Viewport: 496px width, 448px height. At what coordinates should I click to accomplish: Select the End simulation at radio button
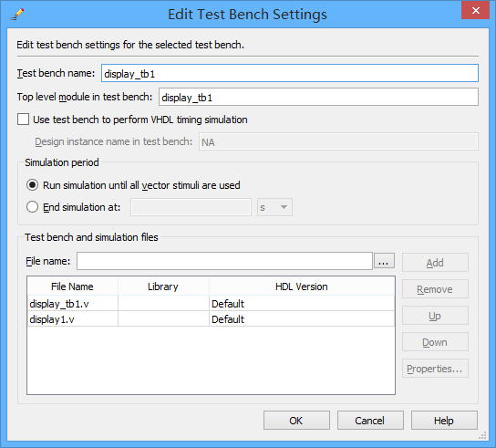coord(32,207)
